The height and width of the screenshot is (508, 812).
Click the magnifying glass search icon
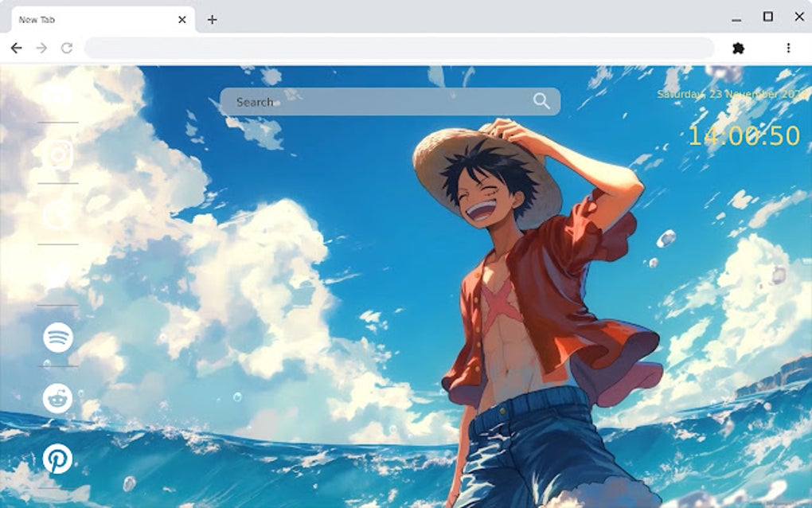click(x=542, y=101)
